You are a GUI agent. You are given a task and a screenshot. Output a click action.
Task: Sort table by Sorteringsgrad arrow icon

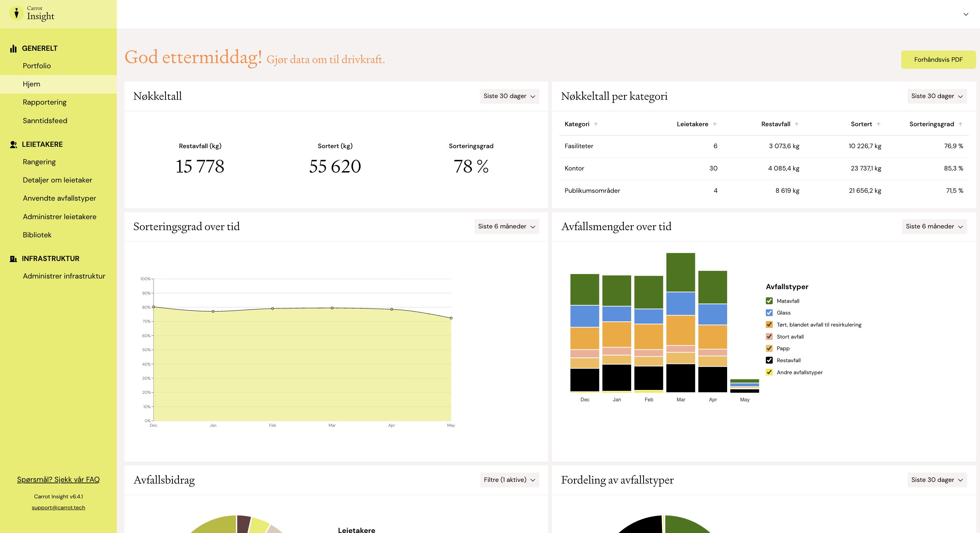pyautogui.click(x=960, y=124)
